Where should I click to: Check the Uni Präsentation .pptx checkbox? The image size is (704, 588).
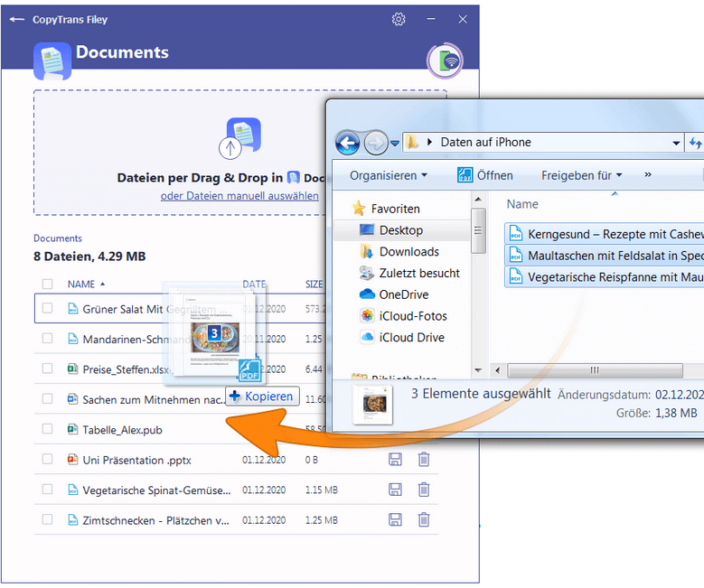click(47, 459)
